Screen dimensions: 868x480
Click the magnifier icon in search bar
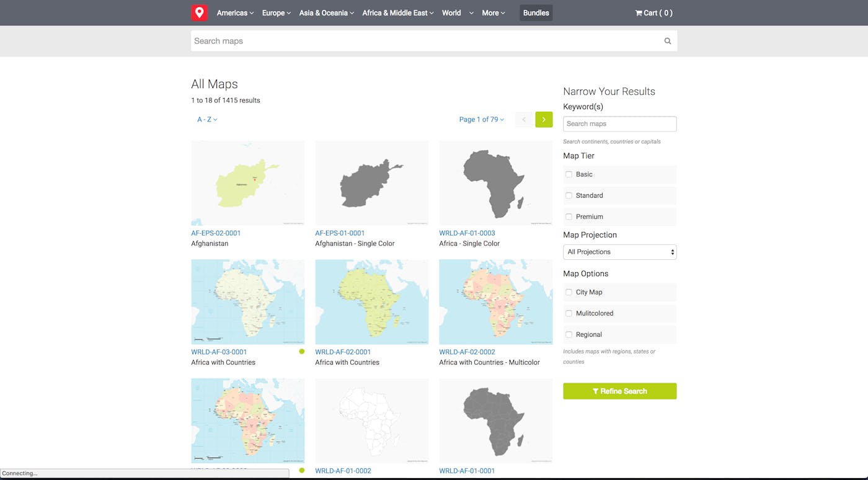(x=667, y=41)
